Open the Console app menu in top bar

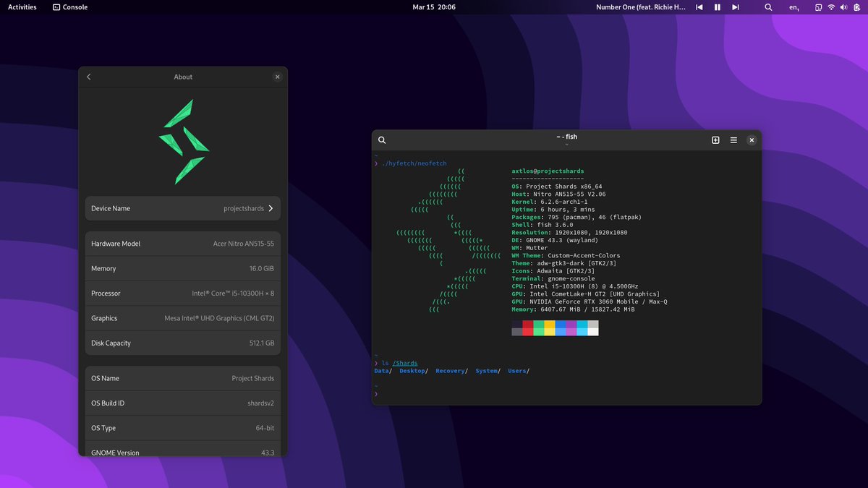tap(70, 7)
